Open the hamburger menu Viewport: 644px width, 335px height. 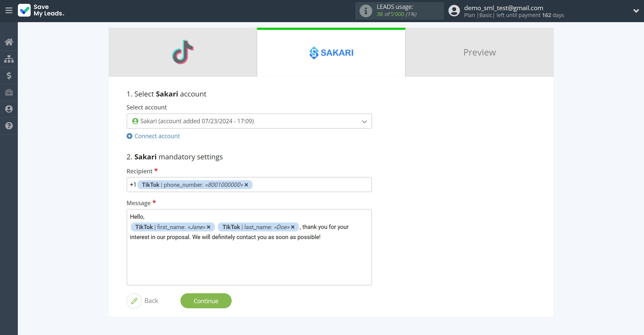[9, 10]
